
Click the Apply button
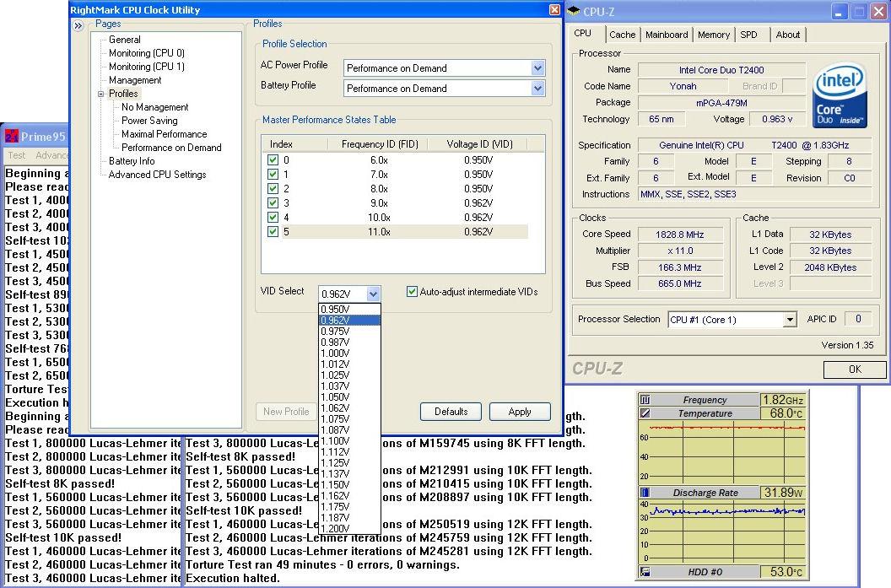pyautogui.click(x=520, y=412)
